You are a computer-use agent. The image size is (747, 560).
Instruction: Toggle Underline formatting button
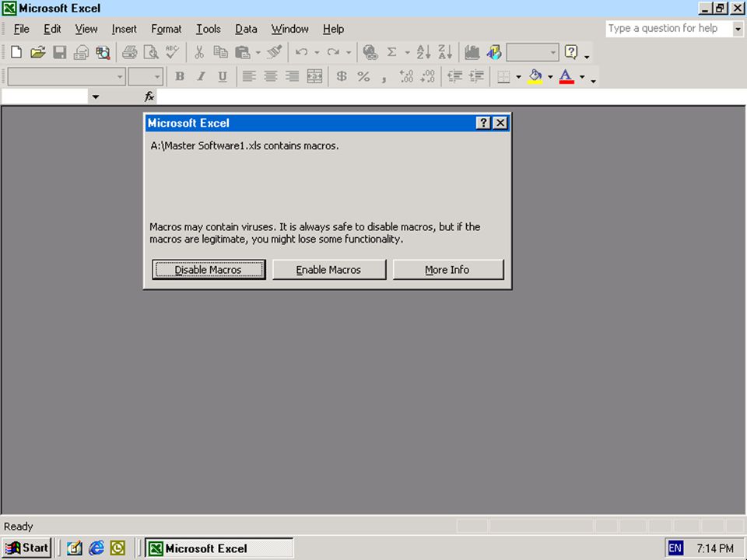click(222, 76)
